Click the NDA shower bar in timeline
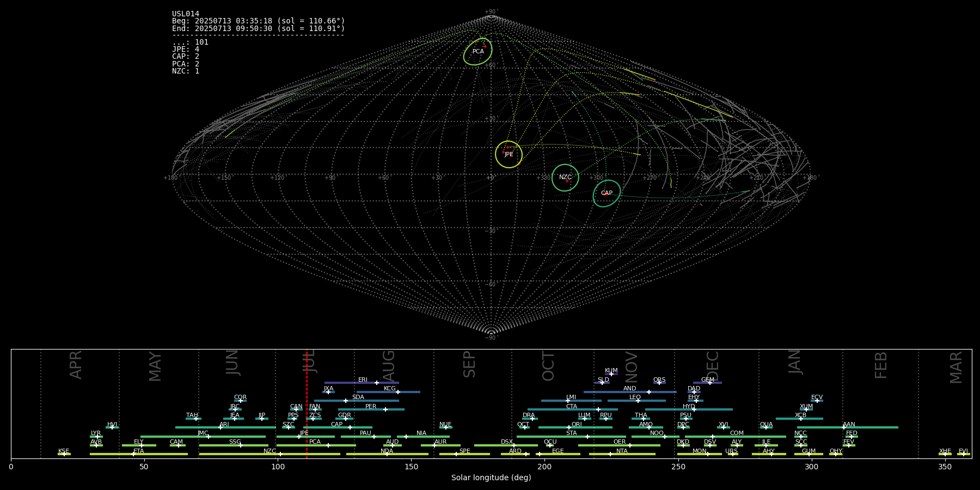Viewport: 980px width, 490px height. click(x=387, y=454)
